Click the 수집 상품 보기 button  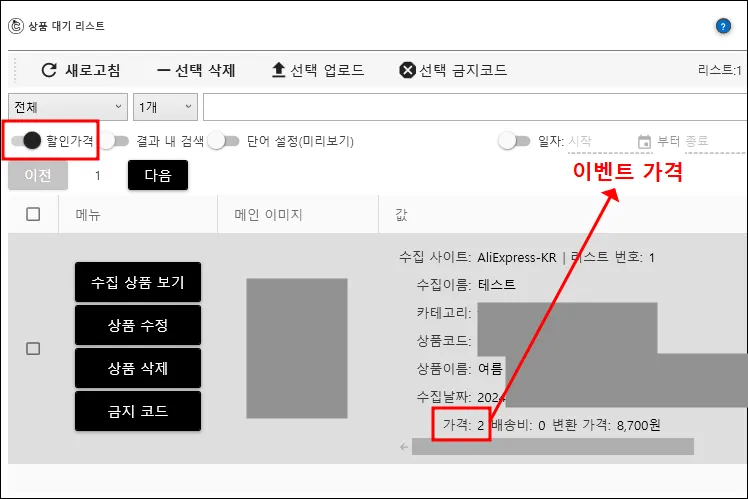point(138,282)
